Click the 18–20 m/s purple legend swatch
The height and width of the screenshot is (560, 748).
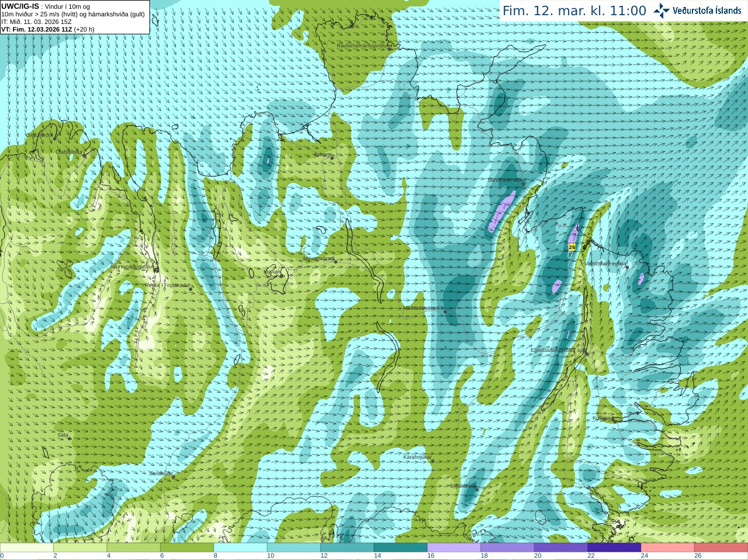point(508,548)
